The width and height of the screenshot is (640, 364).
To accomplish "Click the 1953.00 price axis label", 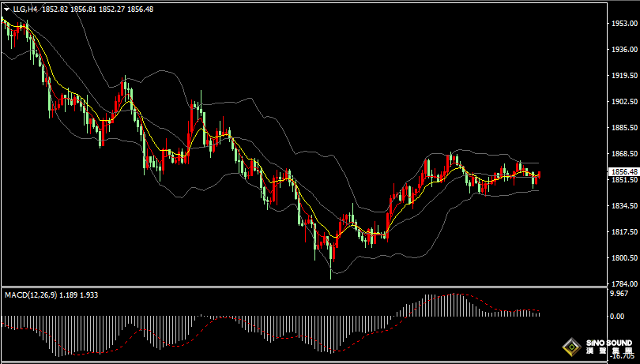I will pos(623,24).
